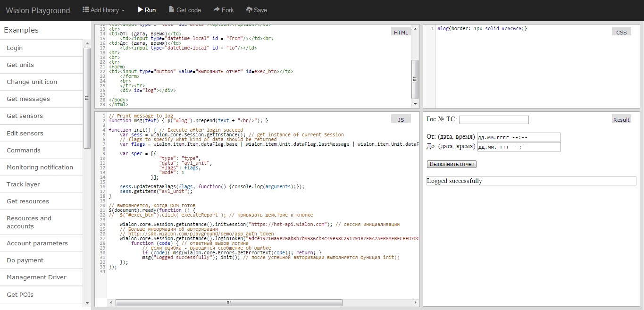Click JS editor horizontal scrollbar right arrow
The image size is (644, 310).
pyautogui.click(x=415, y=302)
